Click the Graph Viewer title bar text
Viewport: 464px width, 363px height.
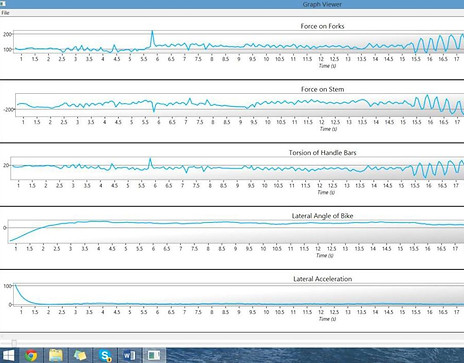[x=322, y=4]
